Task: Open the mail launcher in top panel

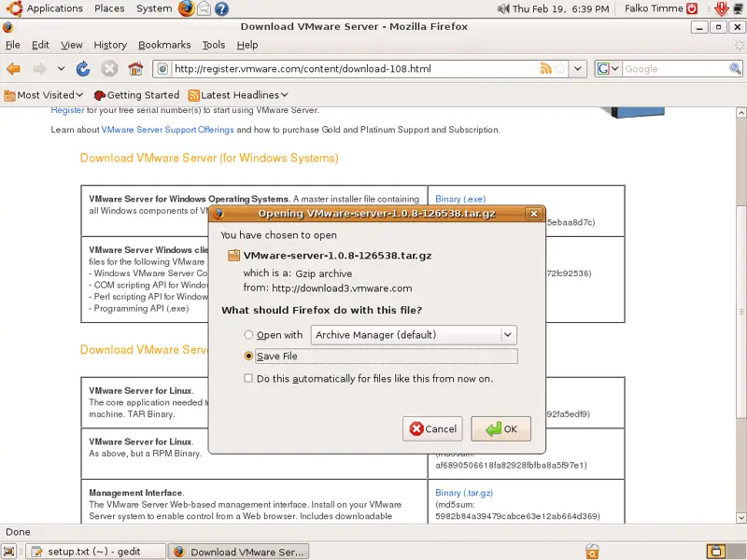Action: [x=204, y=8]
